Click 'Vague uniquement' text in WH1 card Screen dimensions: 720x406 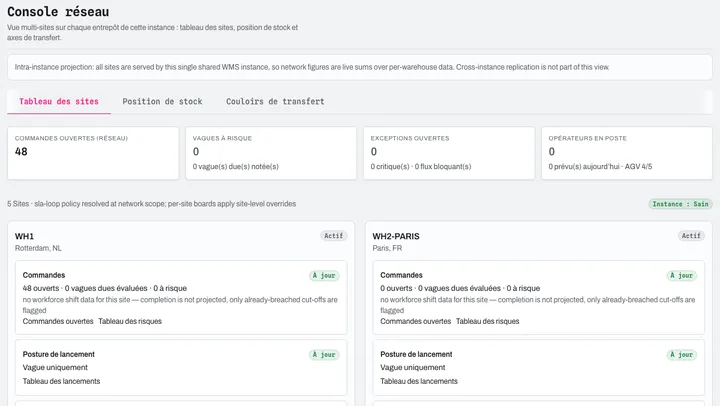point(55,367)
